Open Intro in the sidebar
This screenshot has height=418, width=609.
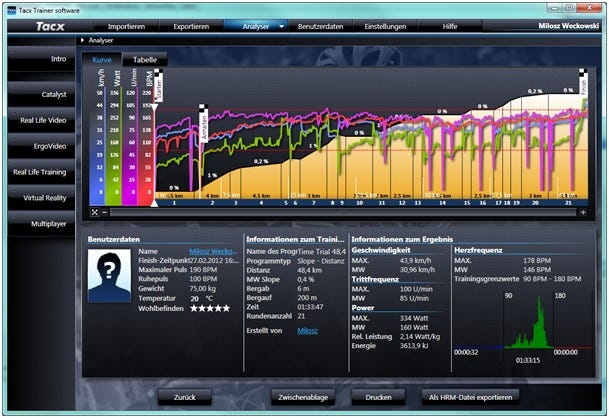(41, 59)
